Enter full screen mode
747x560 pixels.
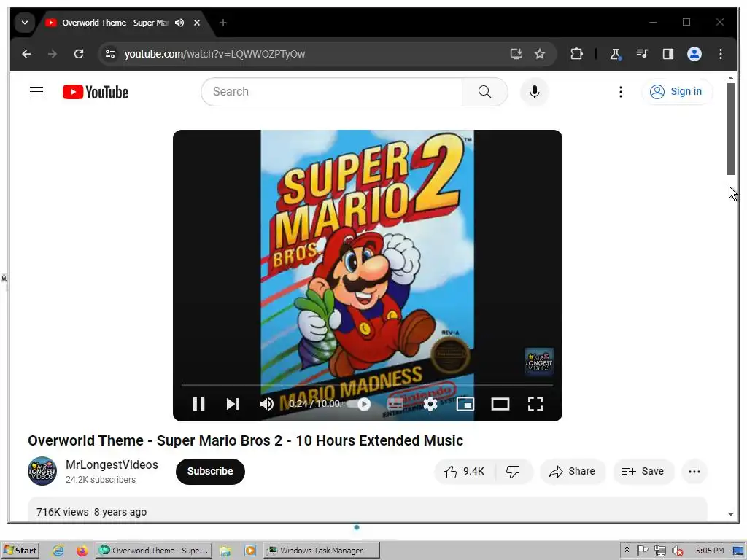pos(535,404)
